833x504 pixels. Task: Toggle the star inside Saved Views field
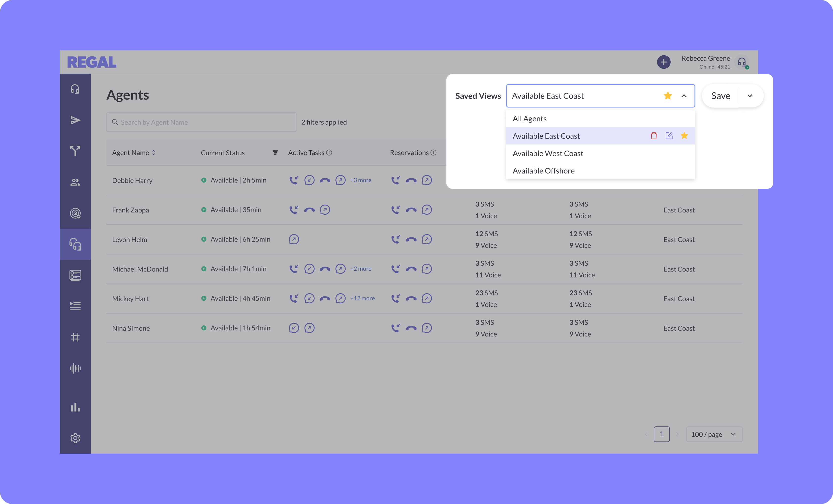(667, 96)
